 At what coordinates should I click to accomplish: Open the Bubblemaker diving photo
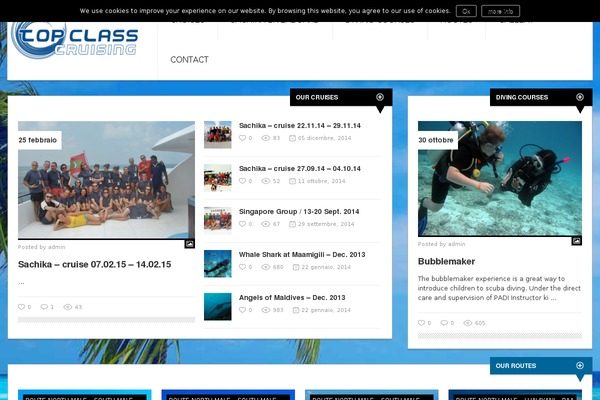tap(500, 178)
